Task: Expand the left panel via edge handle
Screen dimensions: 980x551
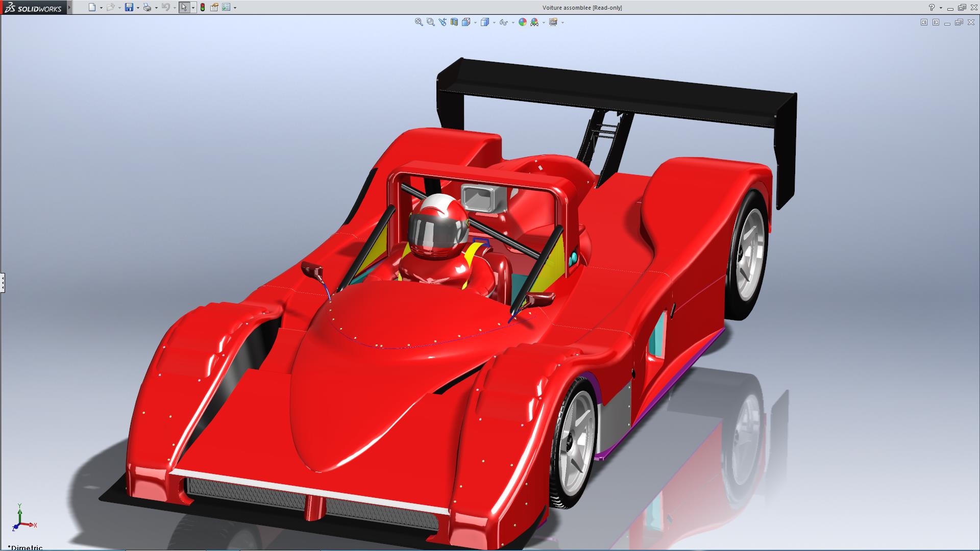Action: (x=3, y=282)
